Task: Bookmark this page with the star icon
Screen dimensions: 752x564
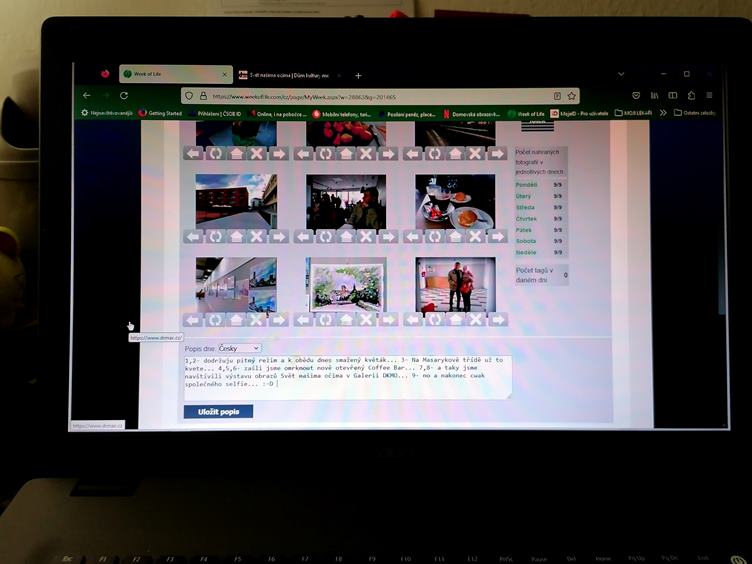Action: [571, 97]
